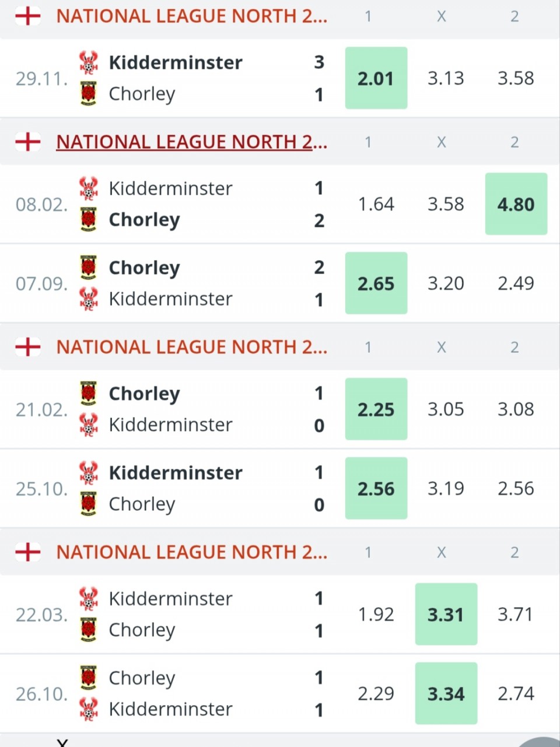Open the National League North header above the 21.02. match
Screen dimensions: 560x747
coord(191,347)
